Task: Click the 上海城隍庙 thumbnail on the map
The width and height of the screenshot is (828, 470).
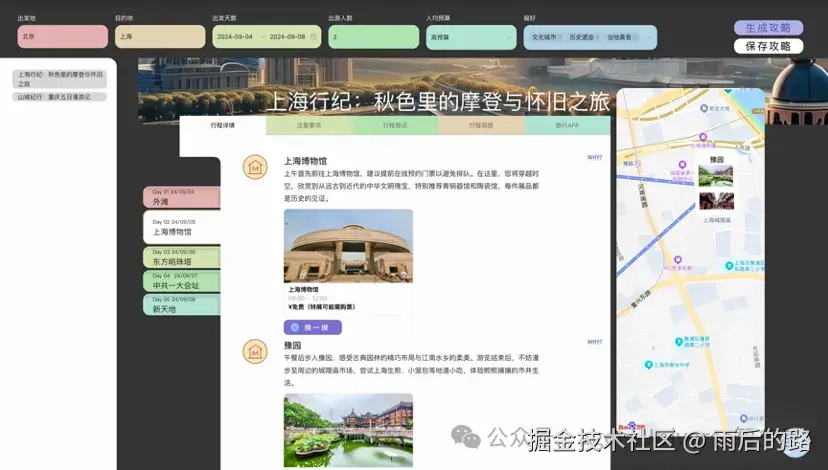Action: [716, 202]
